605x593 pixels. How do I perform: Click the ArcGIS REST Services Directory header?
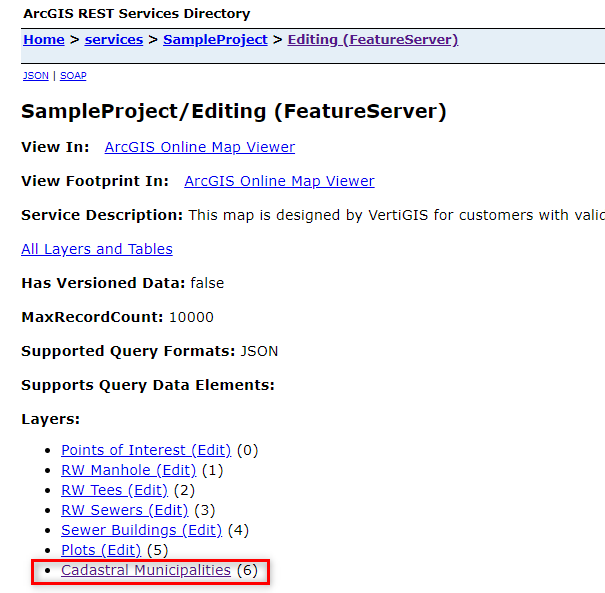[136, 14]
